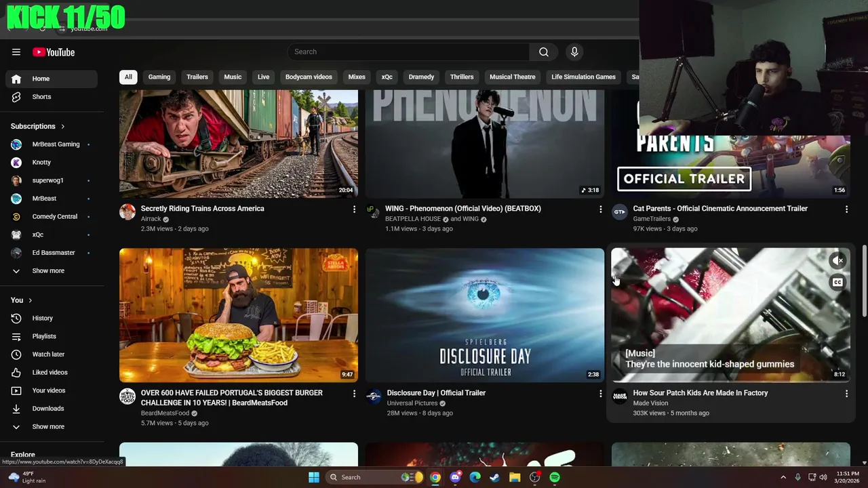Open Playlists from the sidebar
868x488 pixels.
(x=52, y=336)
